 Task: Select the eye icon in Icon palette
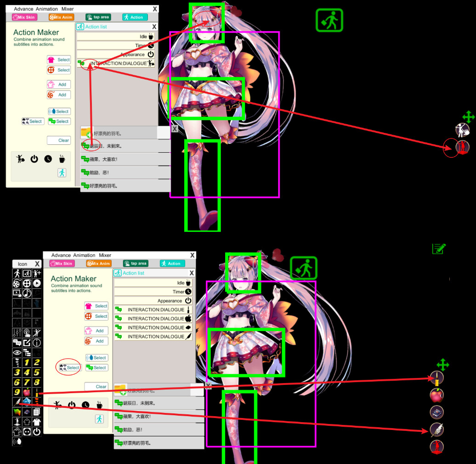tap(17, 352)
